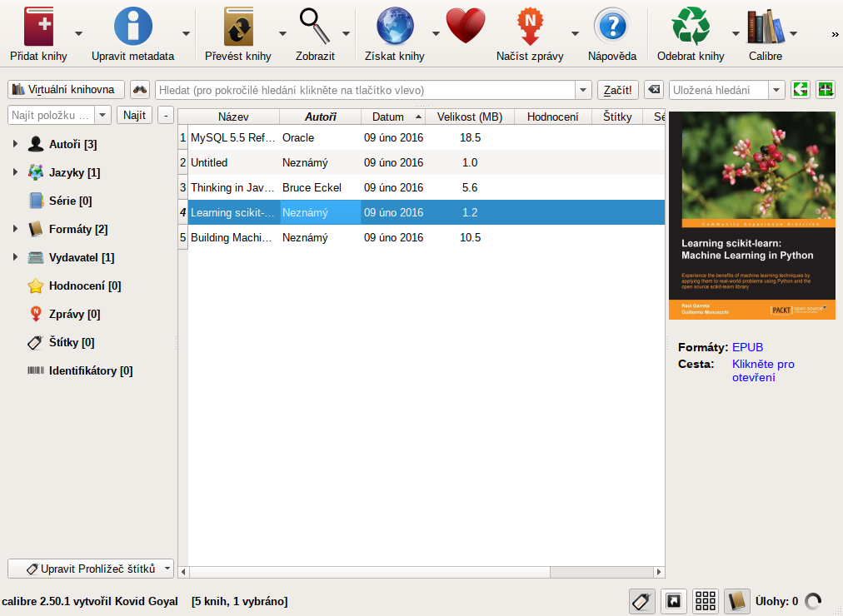Viewport: 843px width, 616px height.
Task: Expand the Jazyky tree node
Action: [15, 172]
